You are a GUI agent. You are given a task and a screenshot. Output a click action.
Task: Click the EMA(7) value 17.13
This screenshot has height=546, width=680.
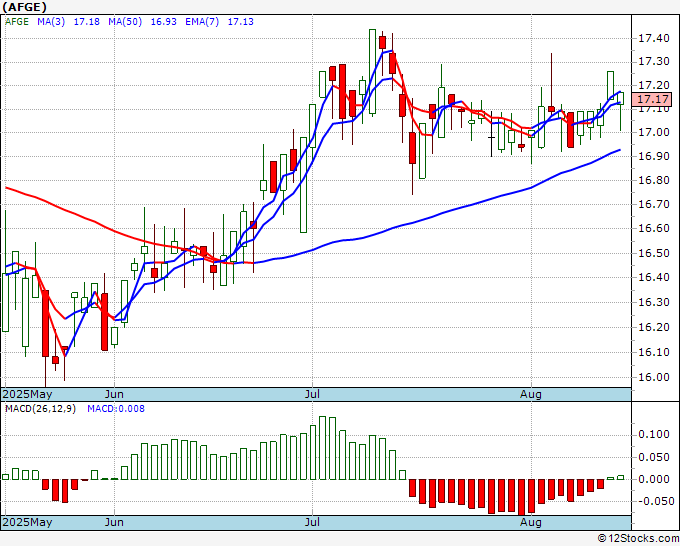[x=240, y=22]
